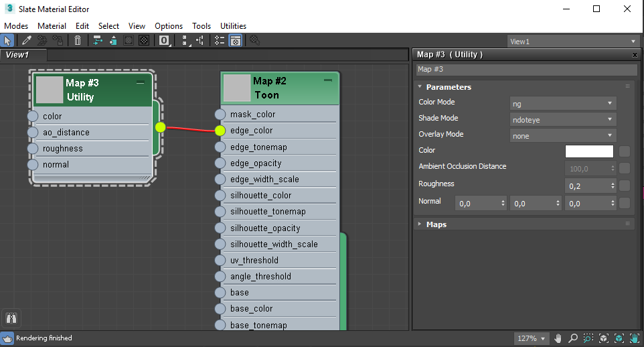The width and height of the screenshot is (644, 347).
Task: Click Show Shaded Material in Viewport icon
Action: coord(129,40)
